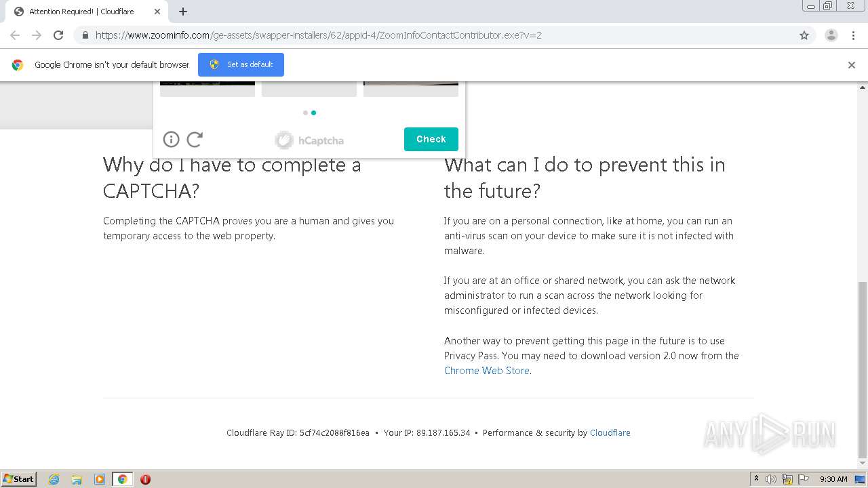The height and width of the screenshot is (488, 868).
Task: Click the Cloudflare Ray ID text
Action: point(298,432)
